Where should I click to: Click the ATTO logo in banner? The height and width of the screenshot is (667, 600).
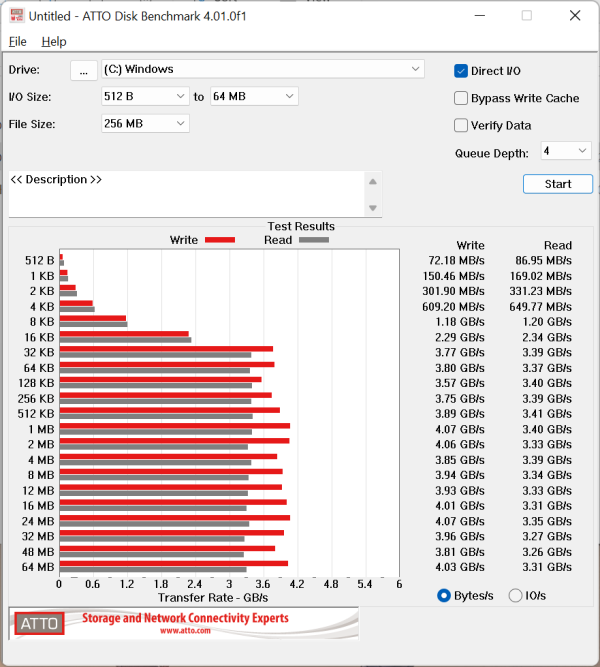click(x=39, y=624)
